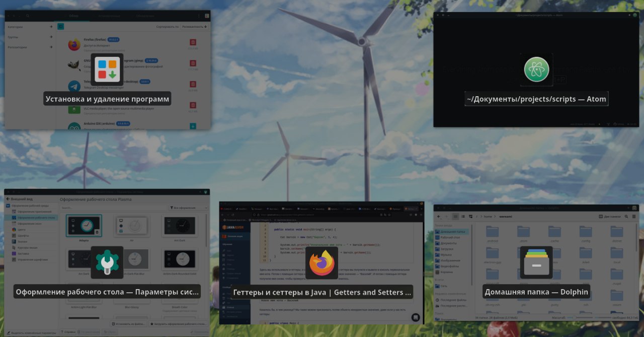The width and height of the screenshot is (644, 337).
Task: Click the back arrow in Dolphin toolbar
Action: (438, 216)
